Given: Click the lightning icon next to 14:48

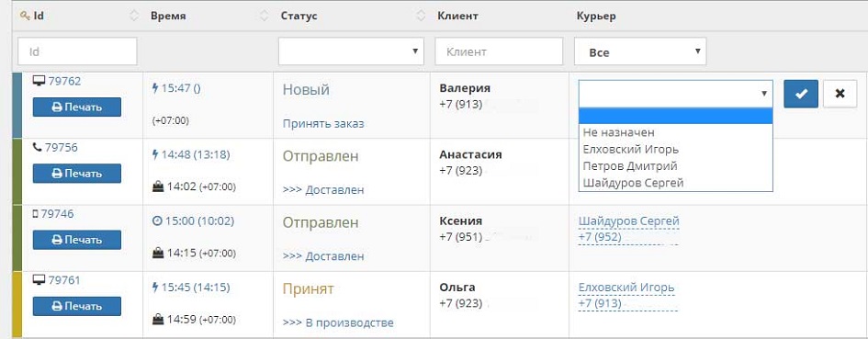Looking at the screenshot, I should 155,154.
